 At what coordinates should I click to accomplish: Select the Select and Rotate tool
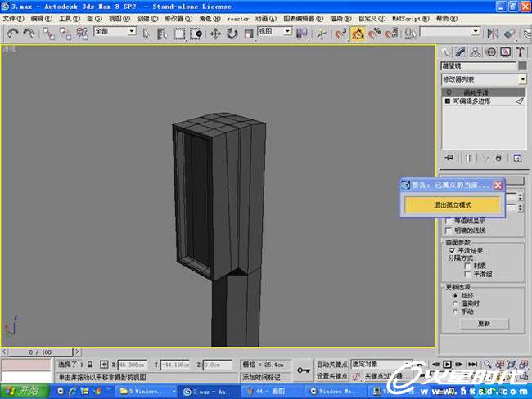click(x=232, y=34)
